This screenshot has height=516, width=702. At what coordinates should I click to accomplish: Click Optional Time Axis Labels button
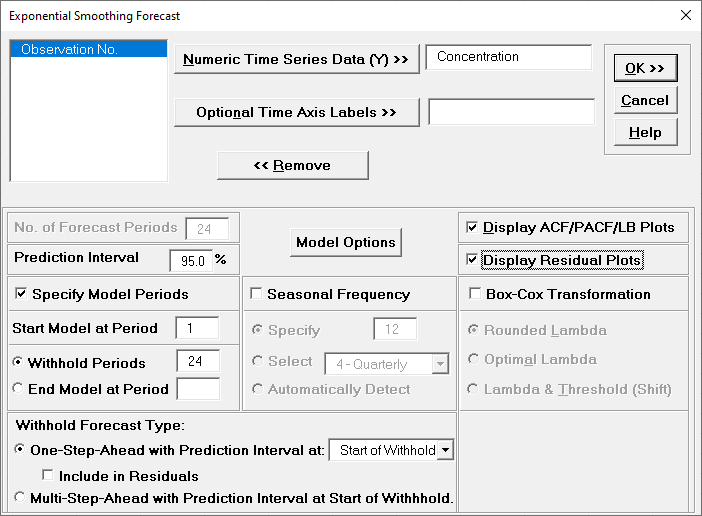(296, 112)
